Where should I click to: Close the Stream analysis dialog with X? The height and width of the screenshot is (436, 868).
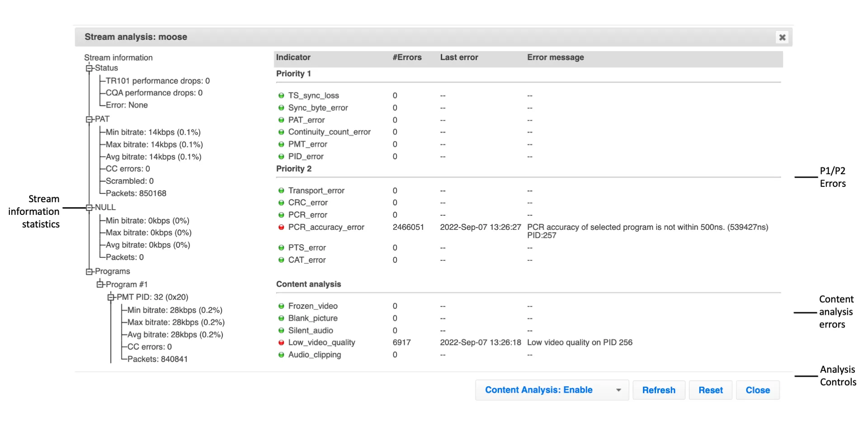click(782, 37)
